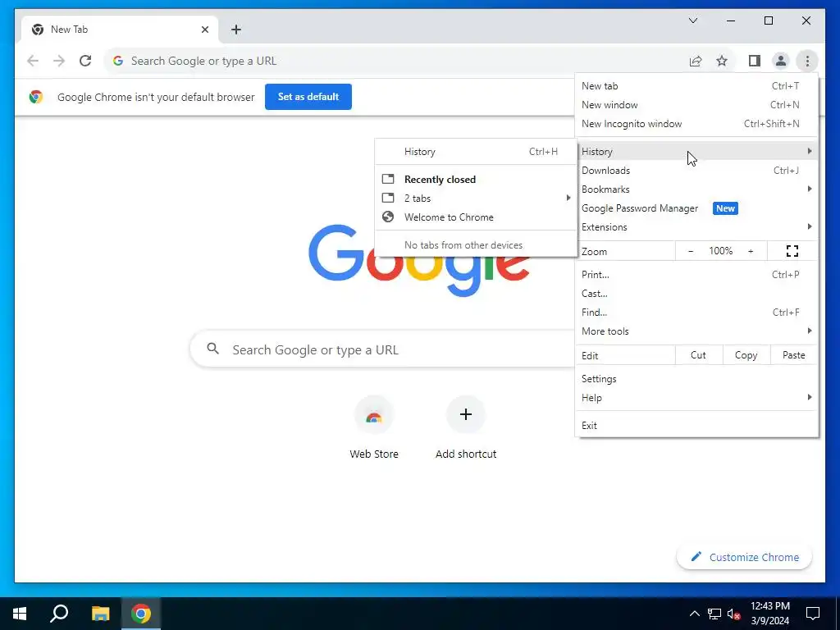
Task: Click the fullscreen icon in Zoom row
Action: tap(792, 251)
